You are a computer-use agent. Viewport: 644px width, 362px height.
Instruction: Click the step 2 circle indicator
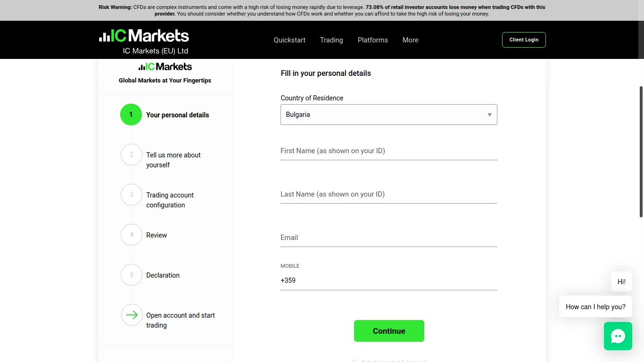[132, 155]
